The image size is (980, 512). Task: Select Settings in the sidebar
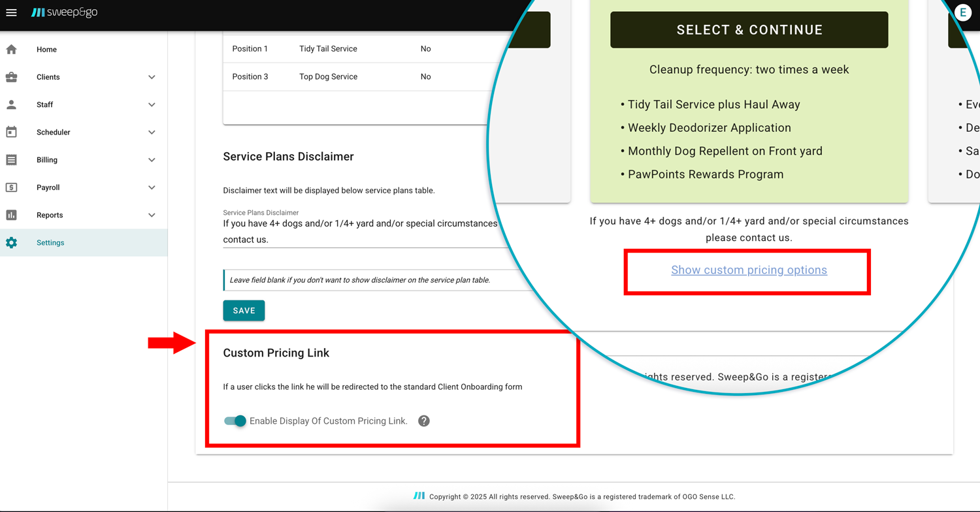click(50, 242)
